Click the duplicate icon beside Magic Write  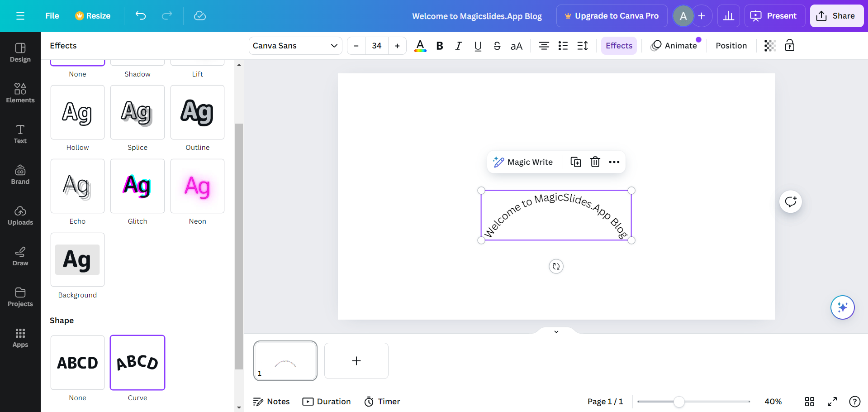575,162
